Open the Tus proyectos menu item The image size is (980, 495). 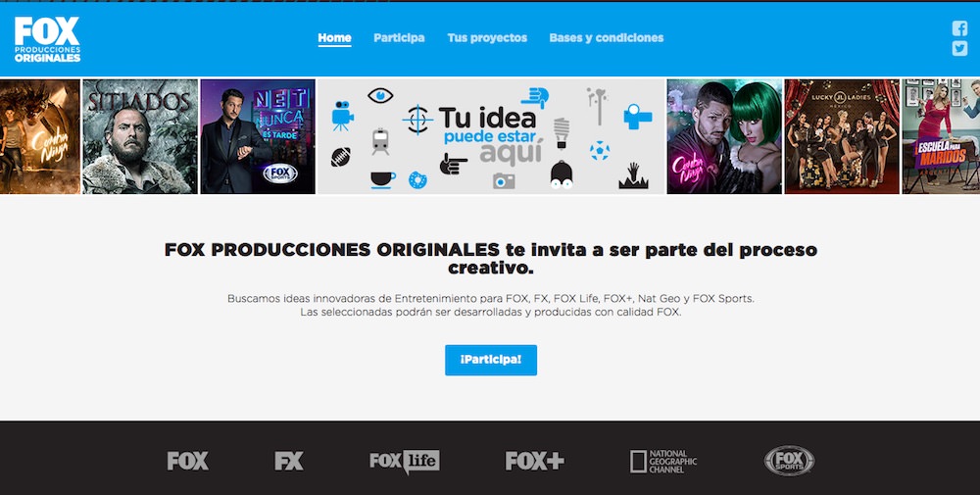(x=487, y=38)
